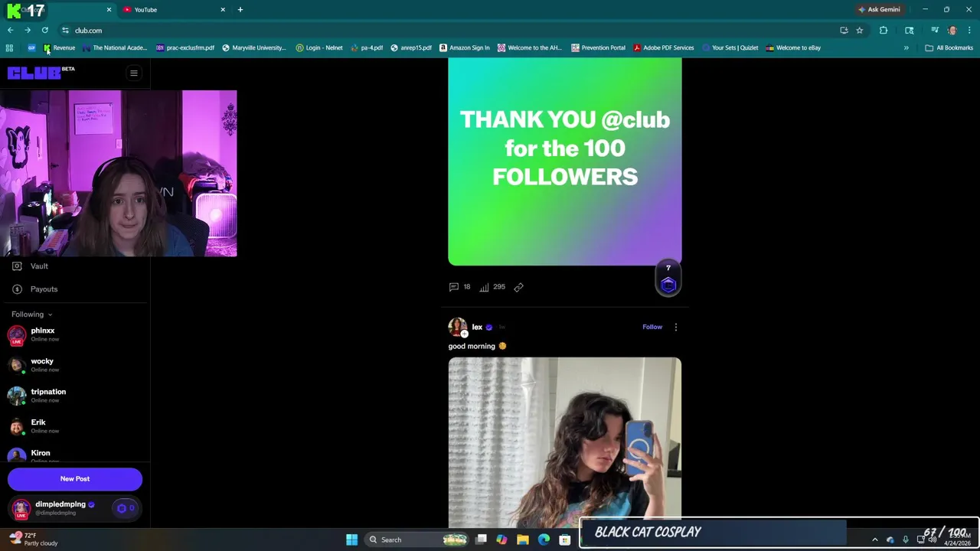Click the New Post button

pos(75,479)
